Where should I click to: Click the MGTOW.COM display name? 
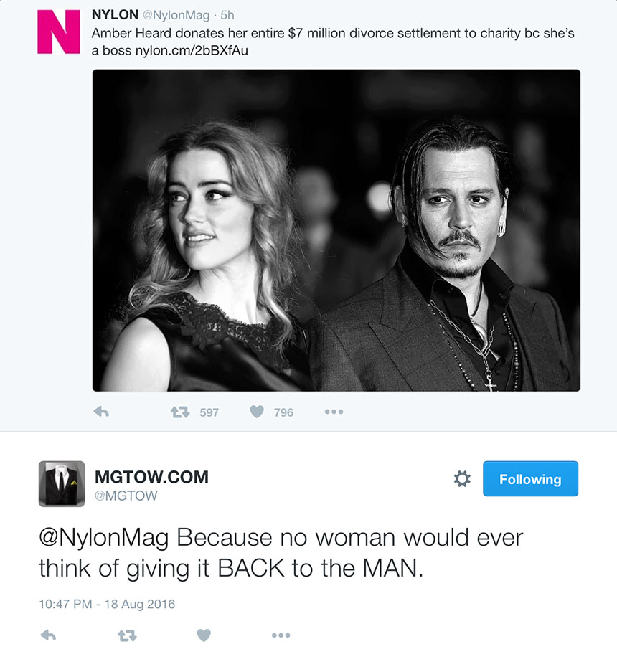point(151,477)
